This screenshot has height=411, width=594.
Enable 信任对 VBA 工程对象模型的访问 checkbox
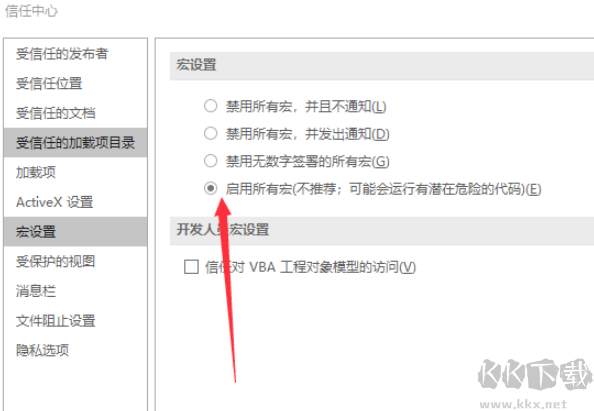point(191,267)
